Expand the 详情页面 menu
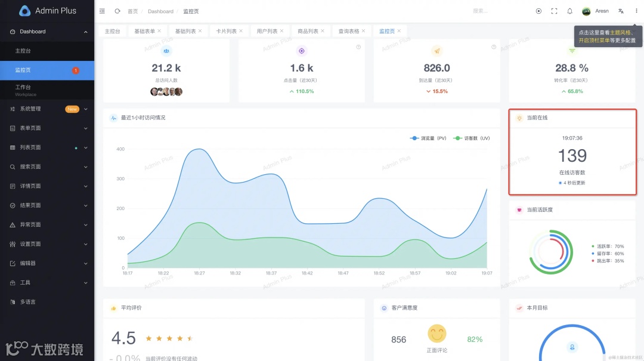This screenshot has width=644, height=361. 47,186
